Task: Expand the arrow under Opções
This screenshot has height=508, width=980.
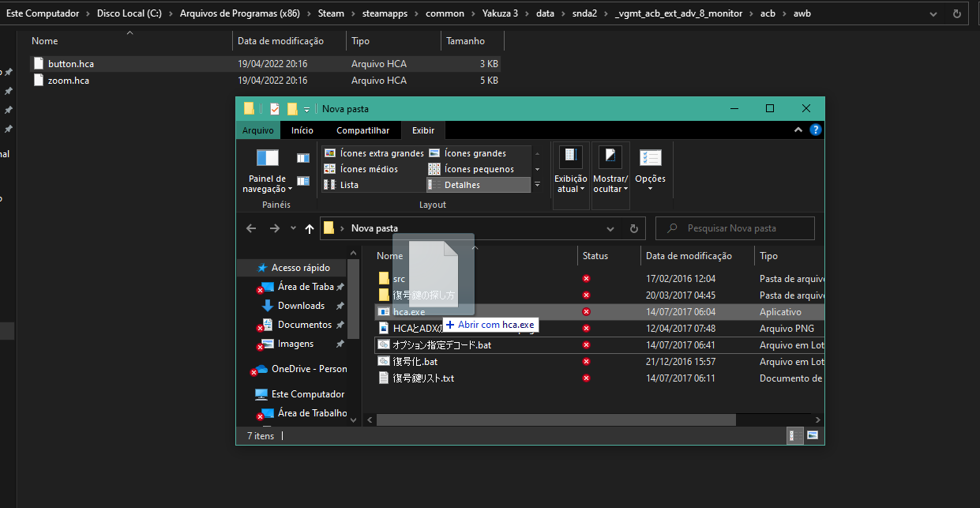Action: coord(651,189)
